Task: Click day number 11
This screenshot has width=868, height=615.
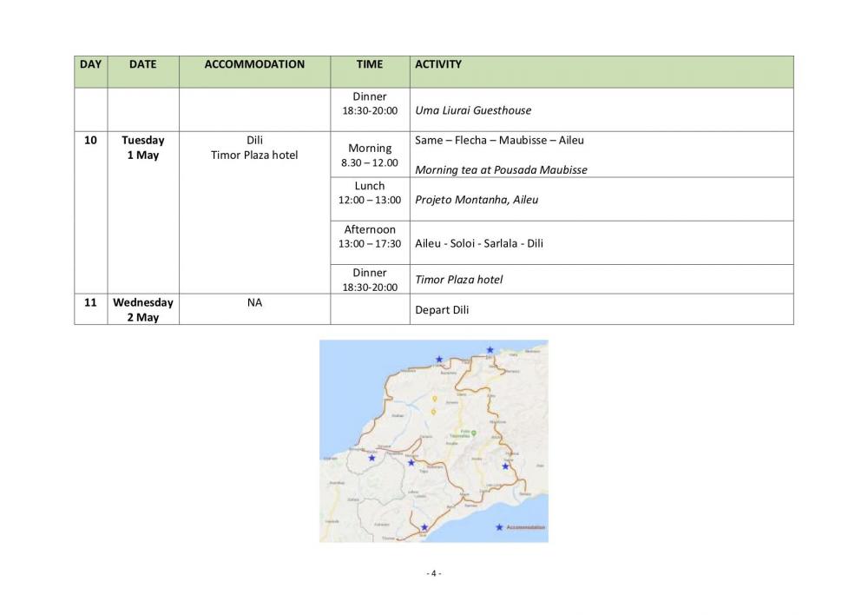Action: (90, 302)
